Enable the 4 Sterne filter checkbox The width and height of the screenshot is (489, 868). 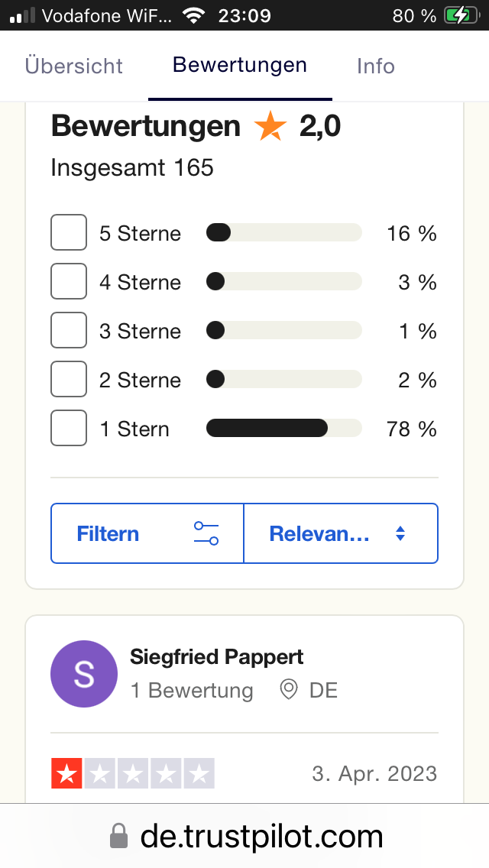coord(69,282)
